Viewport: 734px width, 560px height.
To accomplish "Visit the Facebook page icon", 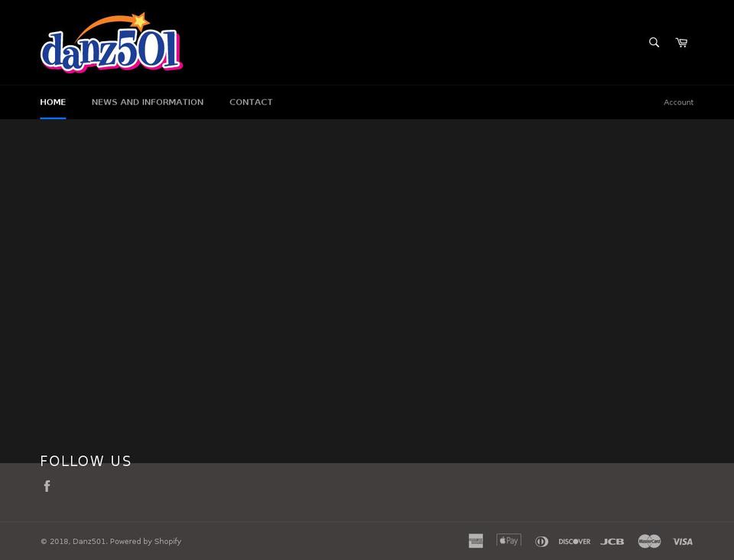I will click(47, 486).
